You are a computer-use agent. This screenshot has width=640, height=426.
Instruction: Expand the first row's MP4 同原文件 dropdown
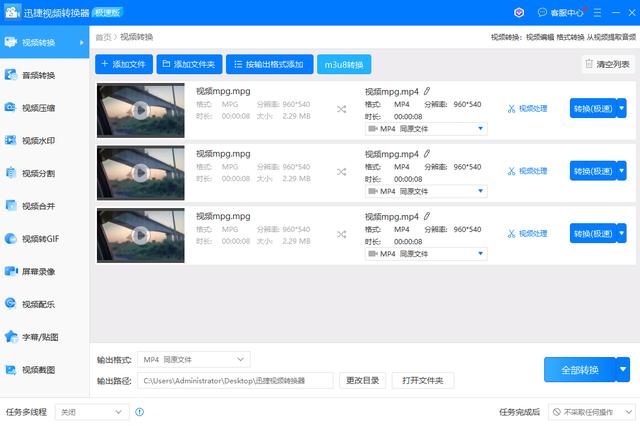pyautogui.click(x=426, y=129)
